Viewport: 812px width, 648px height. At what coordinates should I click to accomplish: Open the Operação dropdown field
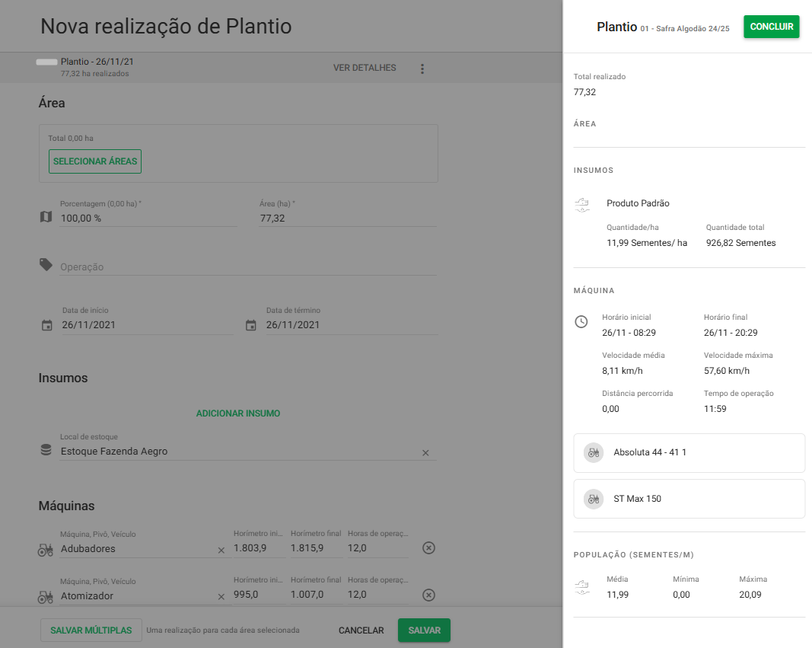[247, 267]
